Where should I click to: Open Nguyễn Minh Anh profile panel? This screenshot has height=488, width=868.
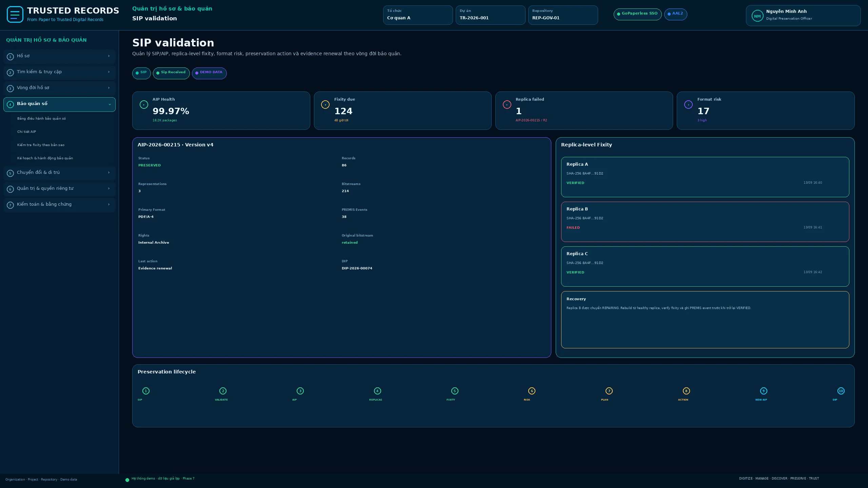[803, 16]
